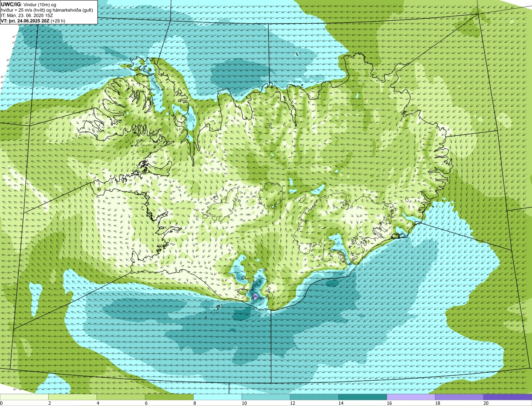532x406 pixels.
Task: Click the title line "UWC/IG: Vindur (10m) og"
Action: tap(29, 4)
